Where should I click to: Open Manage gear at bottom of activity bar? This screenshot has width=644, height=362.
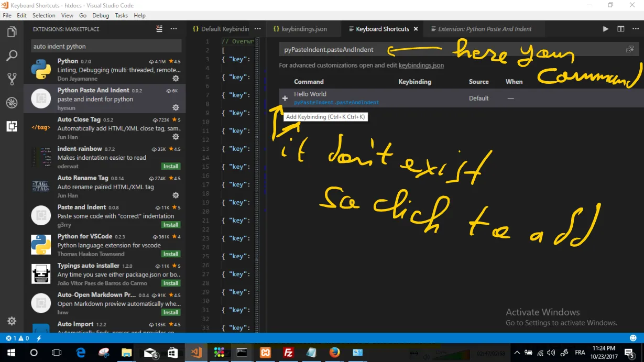pos(12,321)
